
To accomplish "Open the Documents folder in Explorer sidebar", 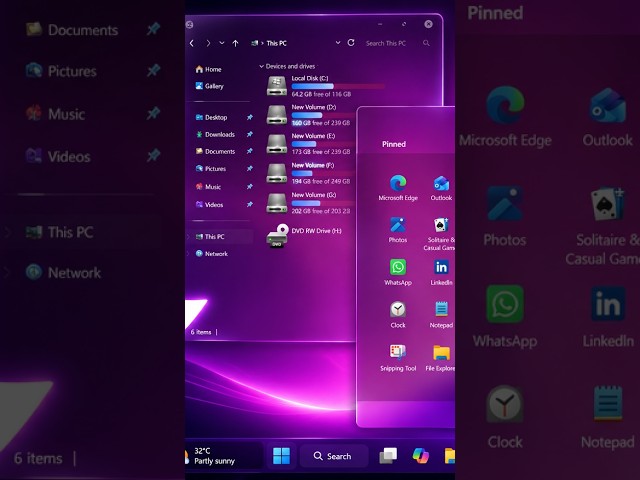I will (216, 151).
